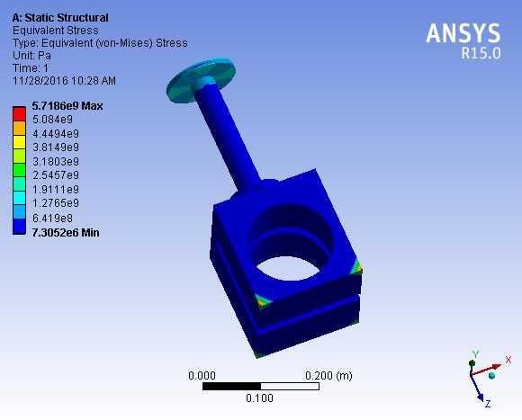Click the orange legend color band
Viewport: 522px width, 420px height.
point(19,129)
